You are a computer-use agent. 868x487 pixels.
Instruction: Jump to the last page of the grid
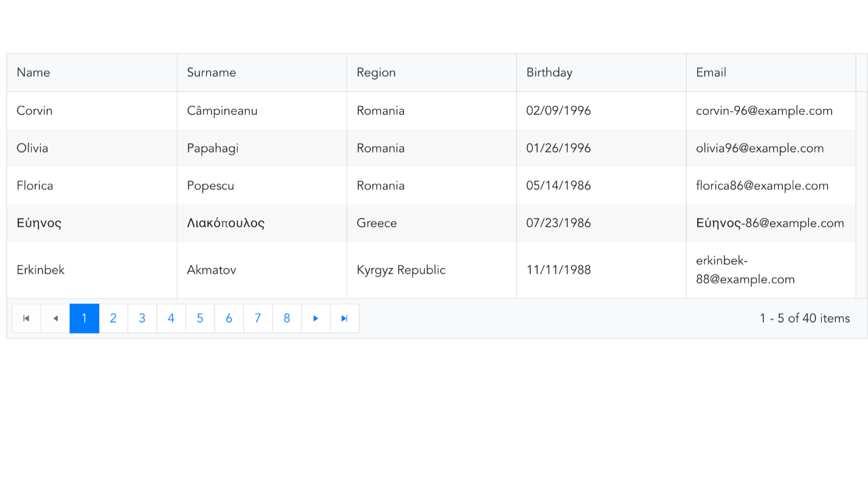tap(345, 318)
